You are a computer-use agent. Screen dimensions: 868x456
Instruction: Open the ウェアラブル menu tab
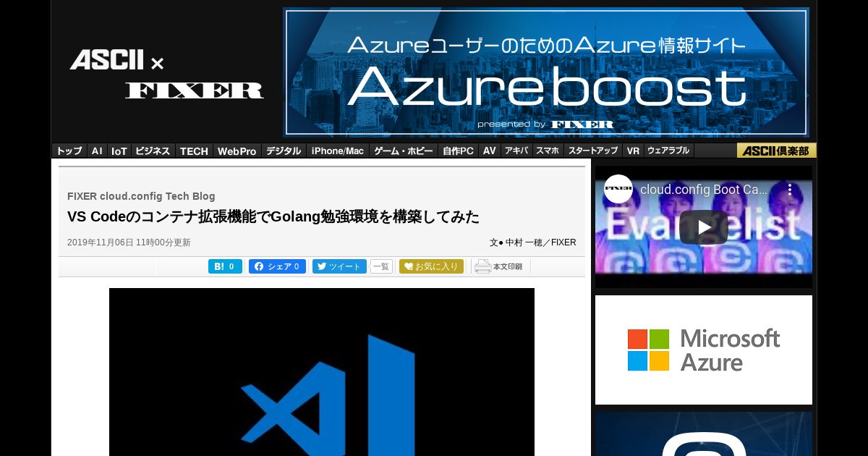(x=668, y=151)
